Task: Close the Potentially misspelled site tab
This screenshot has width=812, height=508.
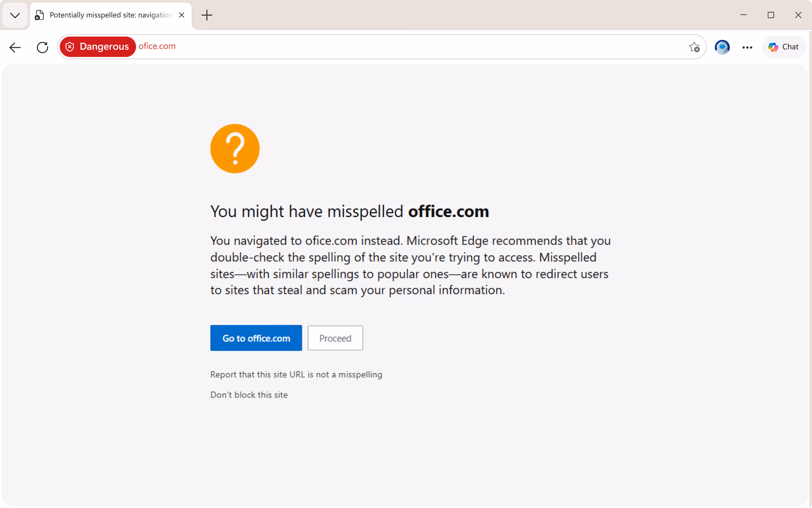Action: coord(181,15)
